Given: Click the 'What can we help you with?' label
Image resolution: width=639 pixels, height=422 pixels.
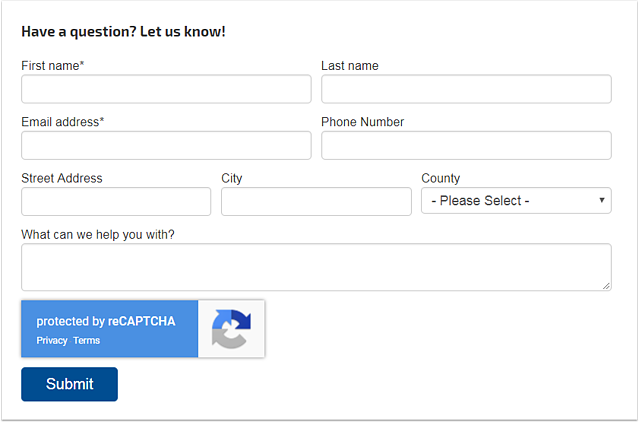Looking at the screenshot, I should 98,234.
